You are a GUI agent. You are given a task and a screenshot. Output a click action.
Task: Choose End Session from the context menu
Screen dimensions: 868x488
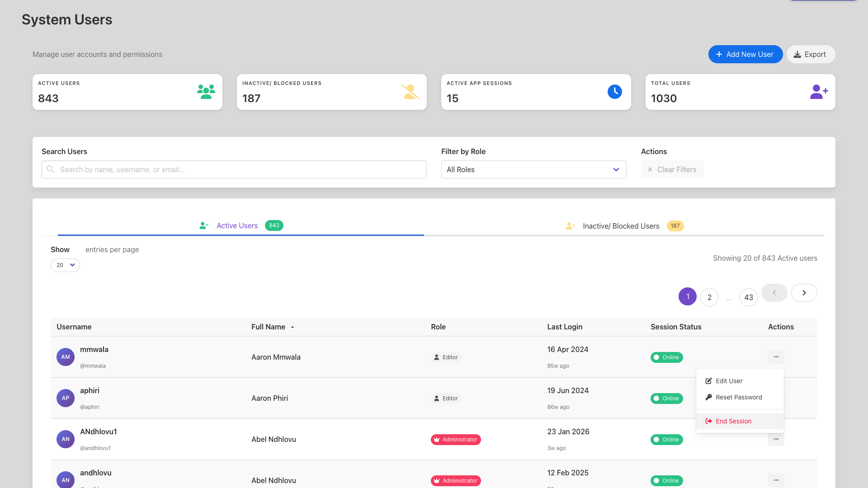(733, 421)
